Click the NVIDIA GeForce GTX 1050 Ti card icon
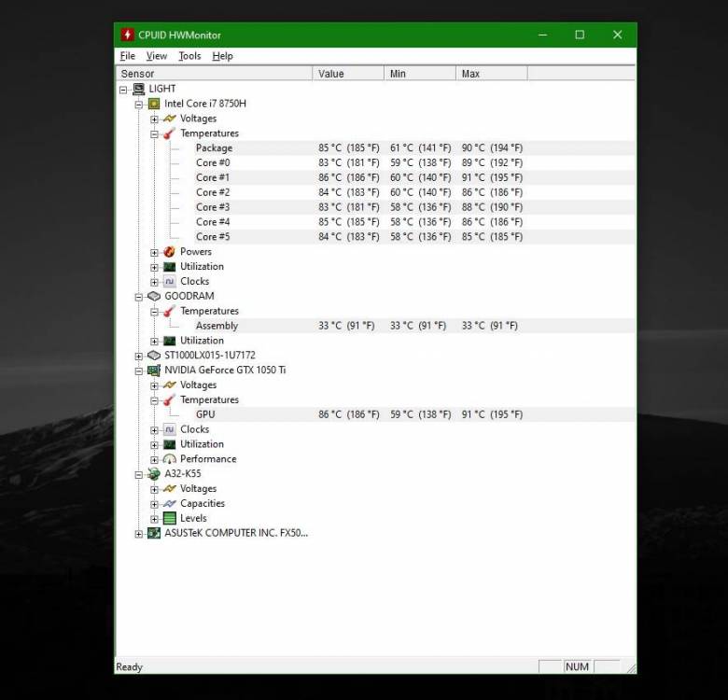The height and width of the screenshot is (700, 728). [154, 370]
